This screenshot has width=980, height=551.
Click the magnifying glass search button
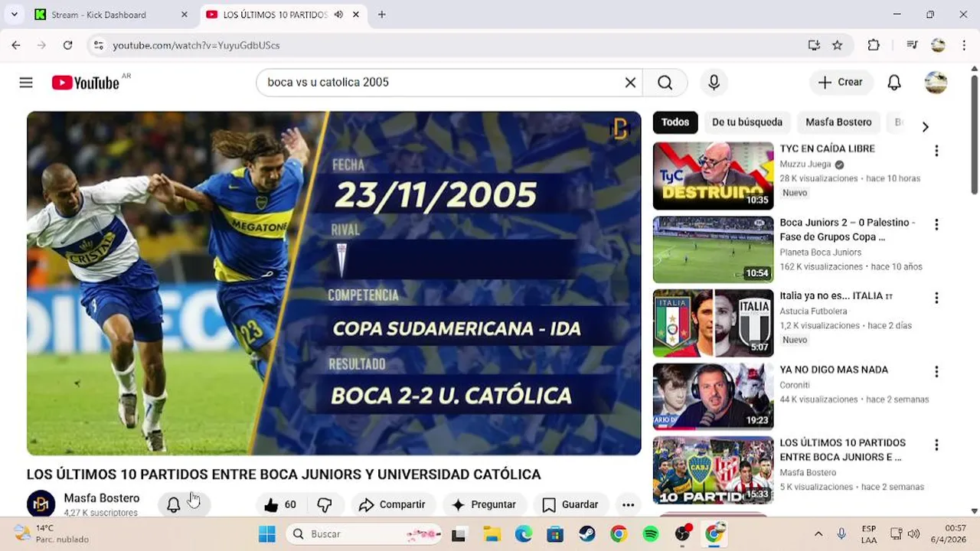[x=665, y=83]
